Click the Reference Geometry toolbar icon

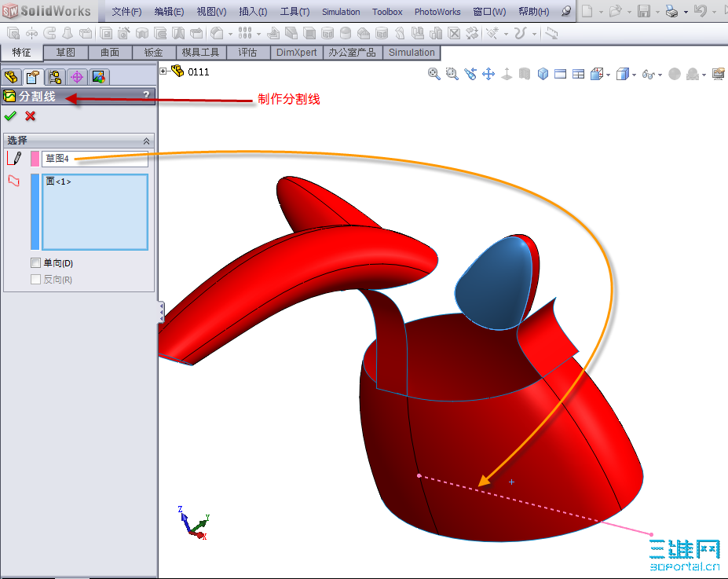[492, 34]
